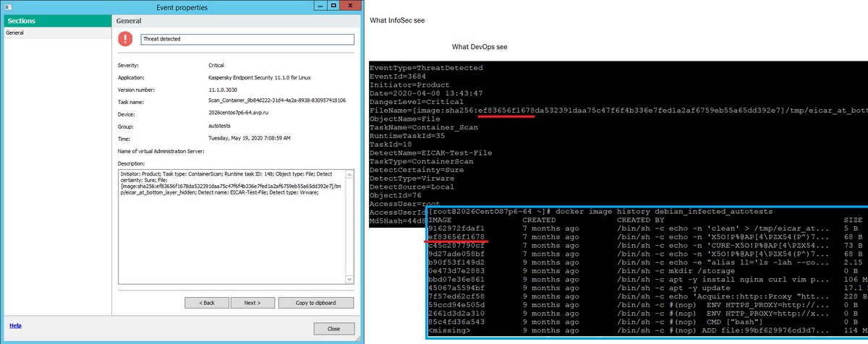Click the DetectType=Virware line
Image resolution: width=868 pixels, height=344 pixels.
pos(416,178)
